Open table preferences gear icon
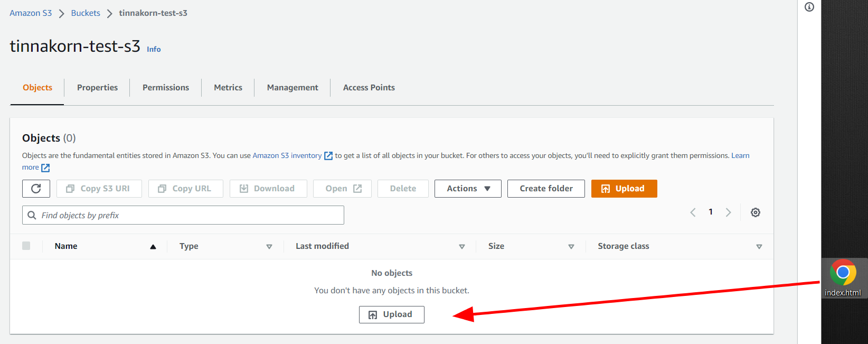This screenshot has width=868, height=344. (x=756, y=212)
